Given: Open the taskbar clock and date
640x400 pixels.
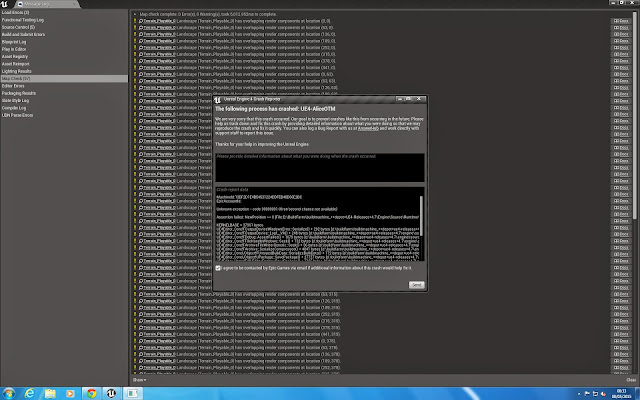Looking at the screenshot, I should (621, 393).
